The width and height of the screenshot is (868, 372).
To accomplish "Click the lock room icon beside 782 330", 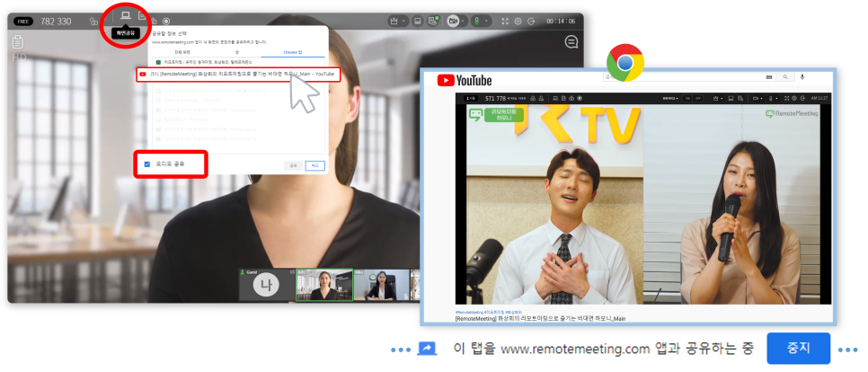I will pyautogui.click(x=93, y=21).
